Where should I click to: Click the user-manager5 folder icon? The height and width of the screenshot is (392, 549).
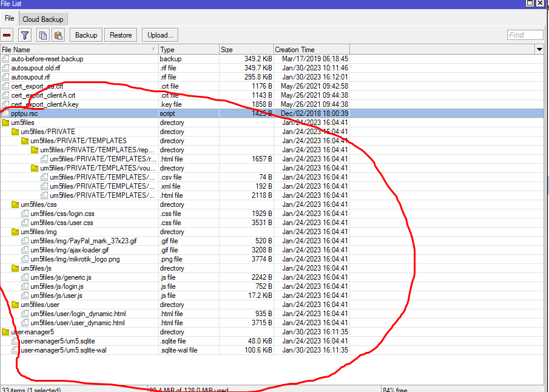[x=5, y=332]
